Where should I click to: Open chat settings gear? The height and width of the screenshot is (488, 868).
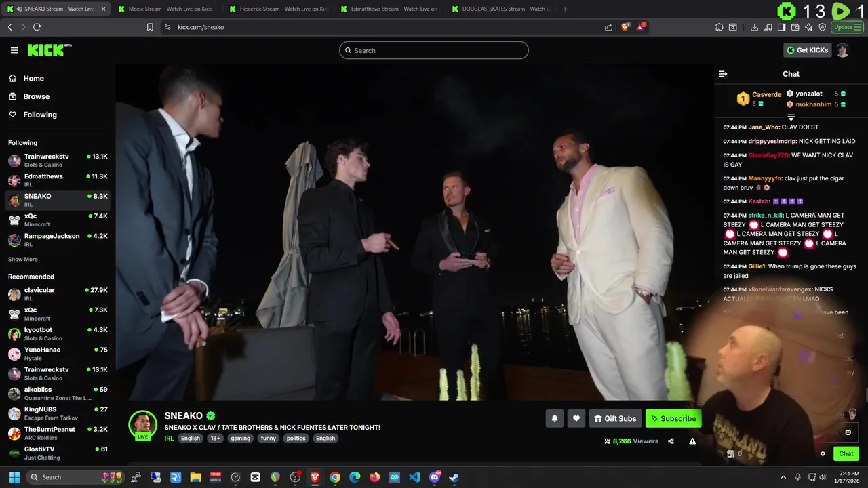pos(823,454)
